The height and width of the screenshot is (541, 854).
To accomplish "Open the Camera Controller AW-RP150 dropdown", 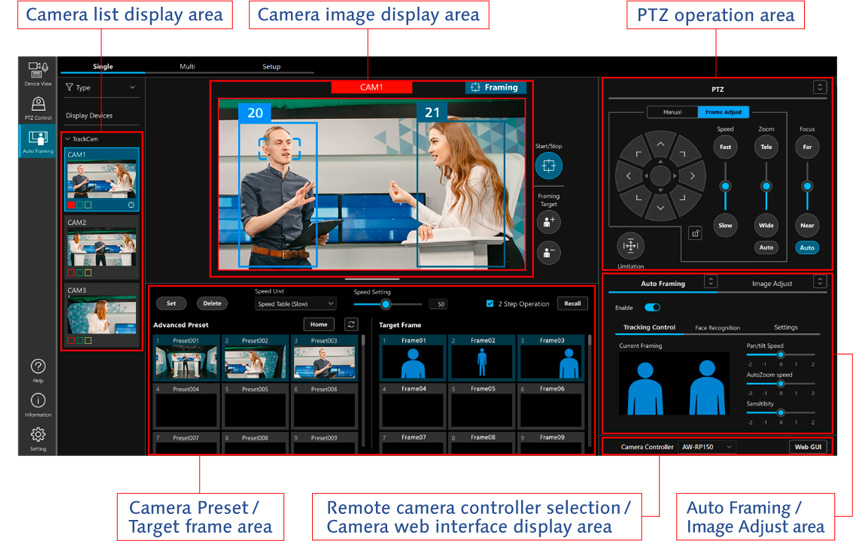I will [x=707, y=447].
